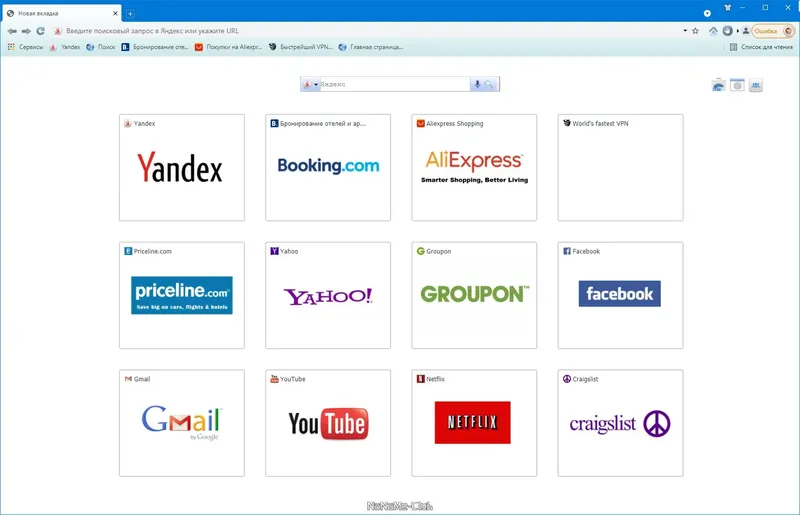Focus the address bar URL field
Screen dimensions: 800x515
point(367,31)
